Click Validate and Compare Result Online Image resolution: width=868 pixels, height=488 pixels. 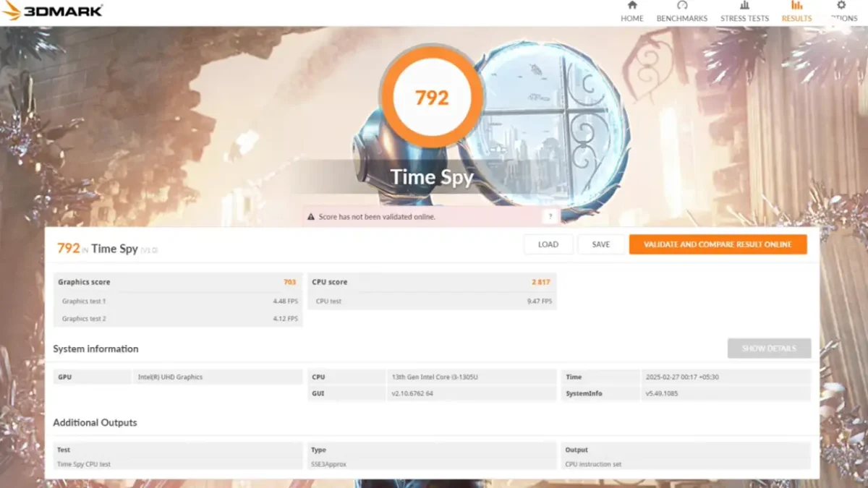tap(718, 244)
